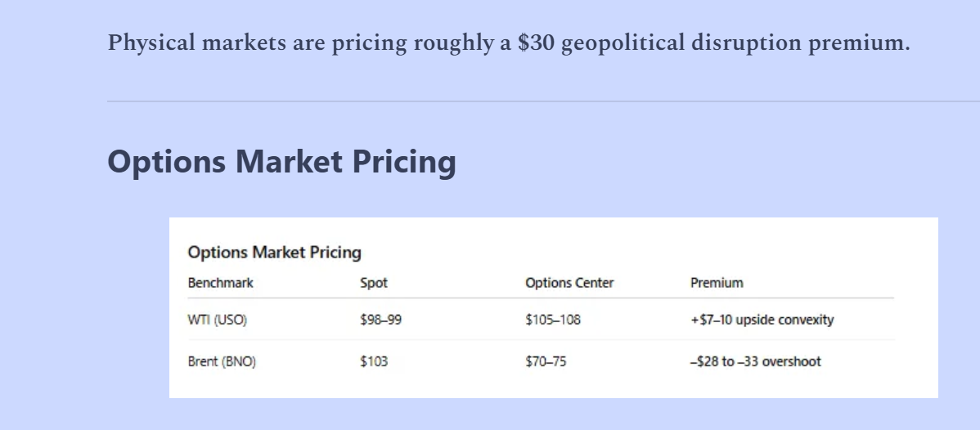Click the geopolitical disruption premium sentence
The height and width of the screenshot is (430, 980).
point(508,43)
